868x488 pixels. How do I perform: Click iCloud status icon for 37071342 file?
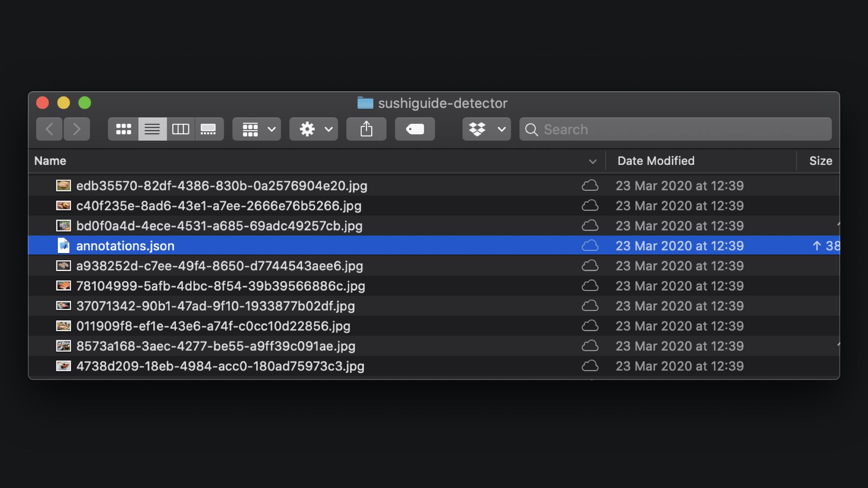tap(590, 305)
